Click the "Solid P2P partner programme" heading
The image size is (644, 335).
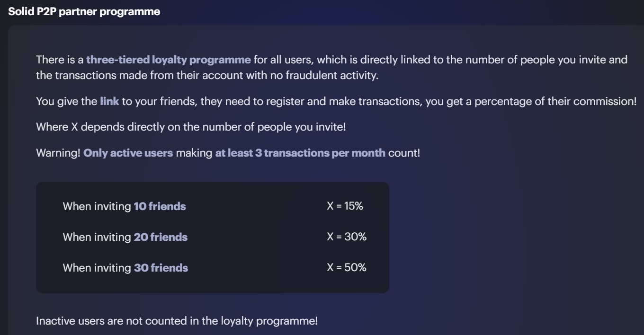[84, 12]
